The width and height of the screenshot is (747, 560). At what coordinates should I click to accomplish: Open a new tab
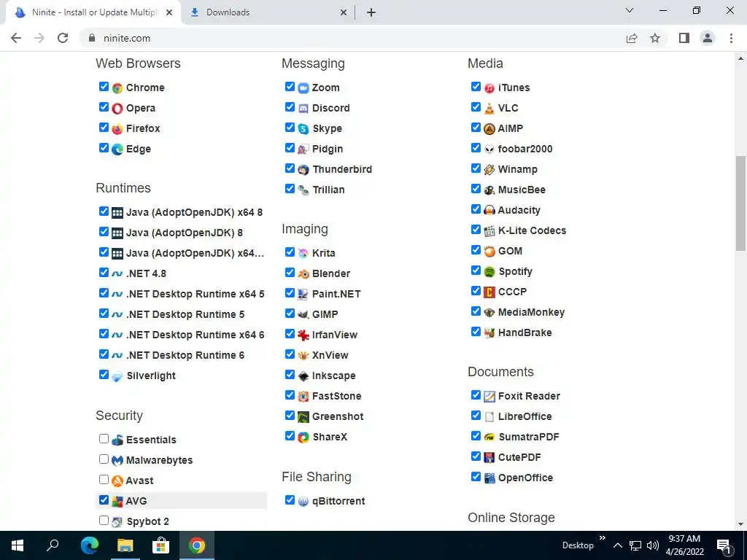coord(371,12)
